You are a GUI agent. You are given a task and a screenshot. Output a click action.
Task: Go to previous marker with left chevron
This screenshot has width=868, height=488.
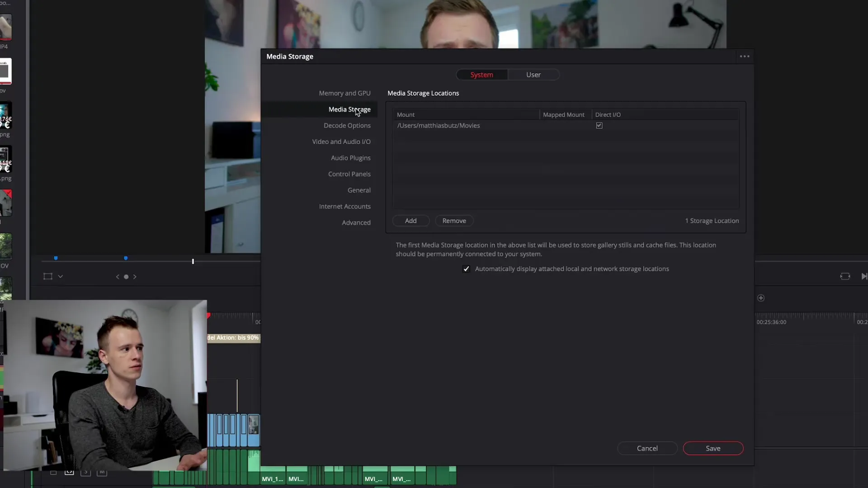[118, 277]
